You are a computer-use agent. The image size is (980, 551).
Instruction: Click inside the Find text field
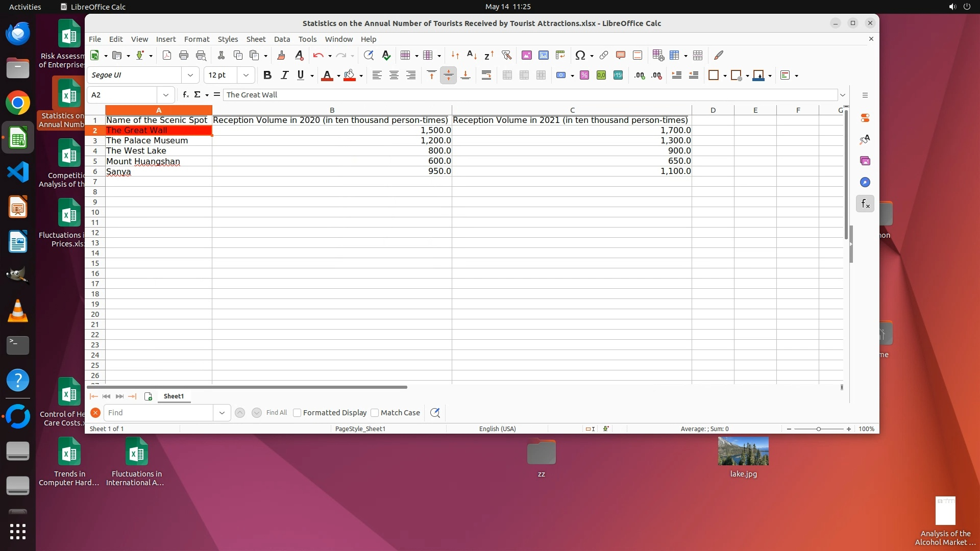pos(158,413)
